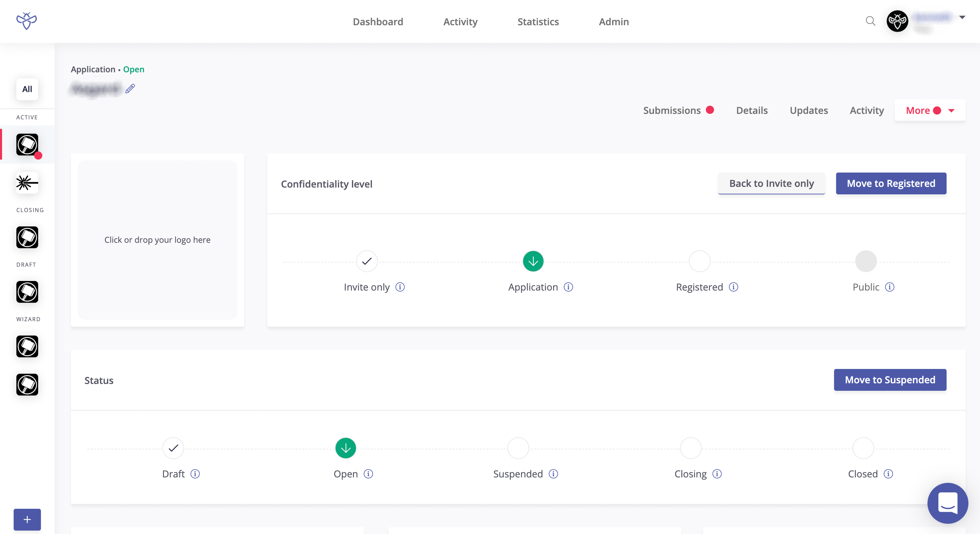
Task: Go to Statistics in top navigation
Action: pos(538,22)
